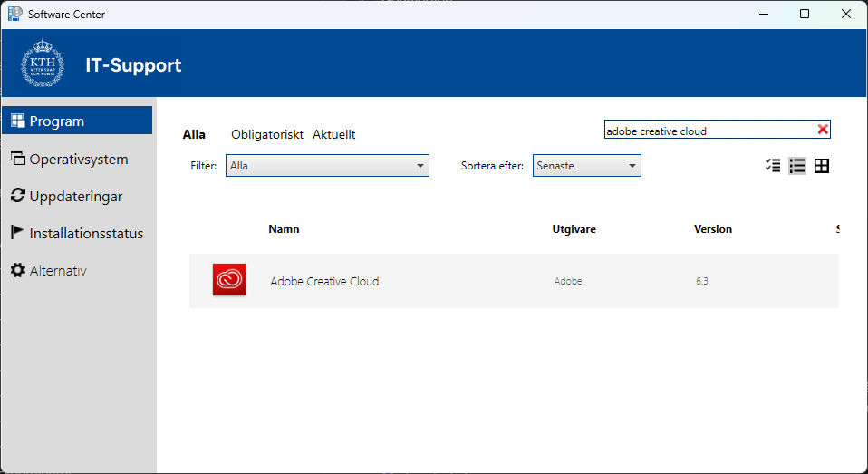
Task: Sort by the Utgivare column header
Action: coord(574,229)
